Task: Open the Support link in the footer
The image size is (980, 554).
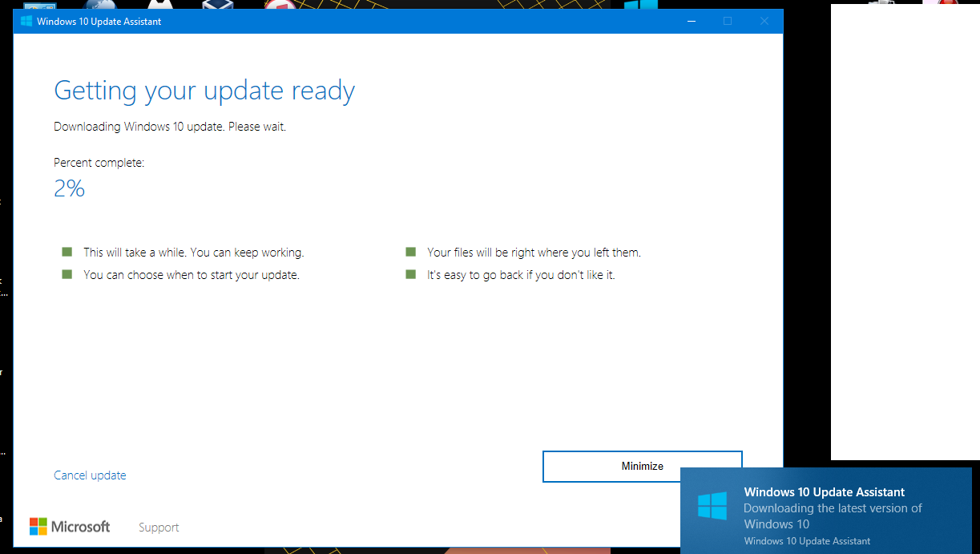Action: [x=159, y=528]
